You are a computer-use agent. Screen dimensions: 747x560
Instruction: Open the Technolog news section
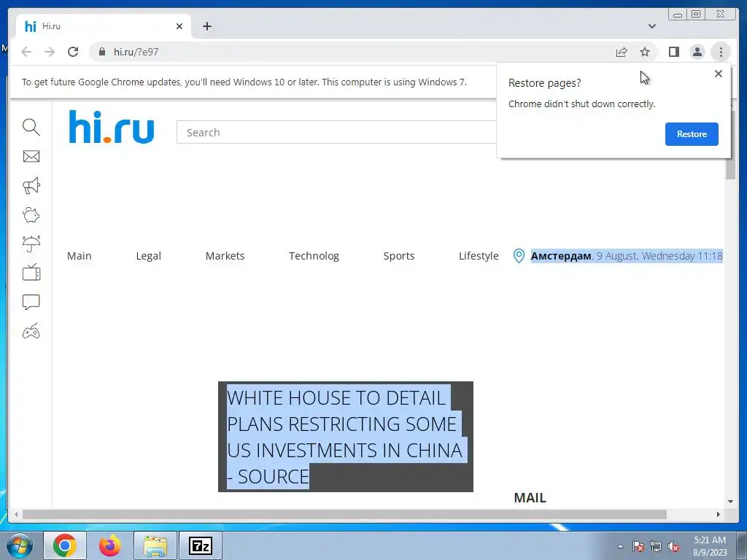[x=314, y=256]
